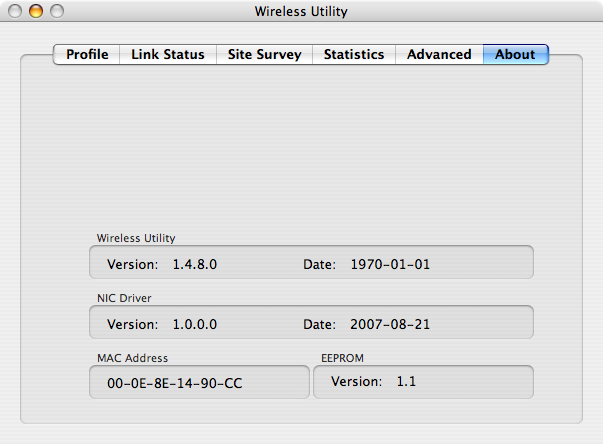This screenshot has width=603, height=444.
Task: Click the EEPROM group label
Action: pos(342,358)
